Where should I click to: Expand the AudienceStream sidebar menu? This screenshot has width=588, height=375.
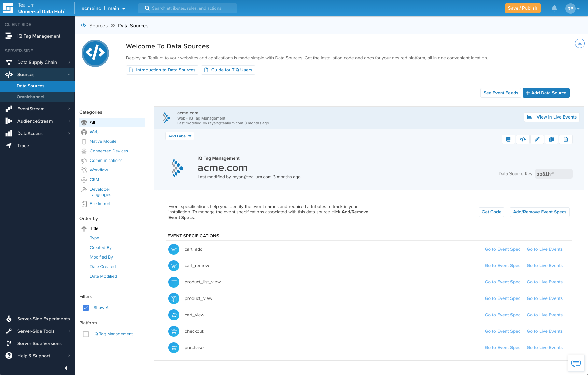tap(37, 121)
